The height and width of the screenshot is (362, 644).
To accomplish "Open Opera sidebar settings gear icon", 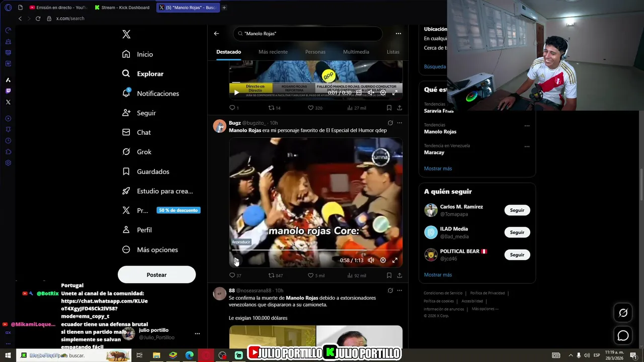I will (8, 163).
